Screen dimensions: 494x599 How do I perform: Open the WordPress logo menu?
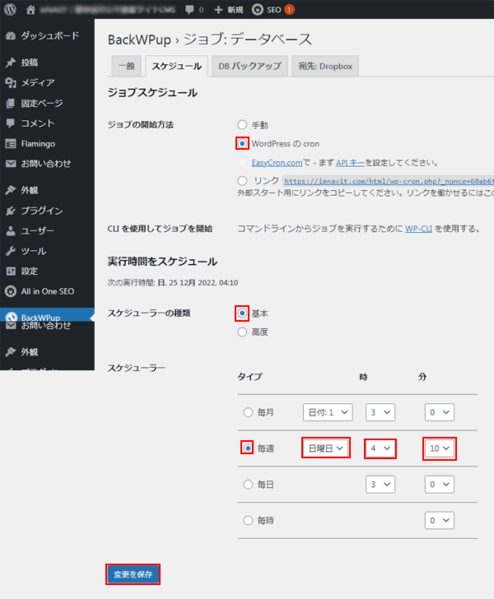coord(10,9)
